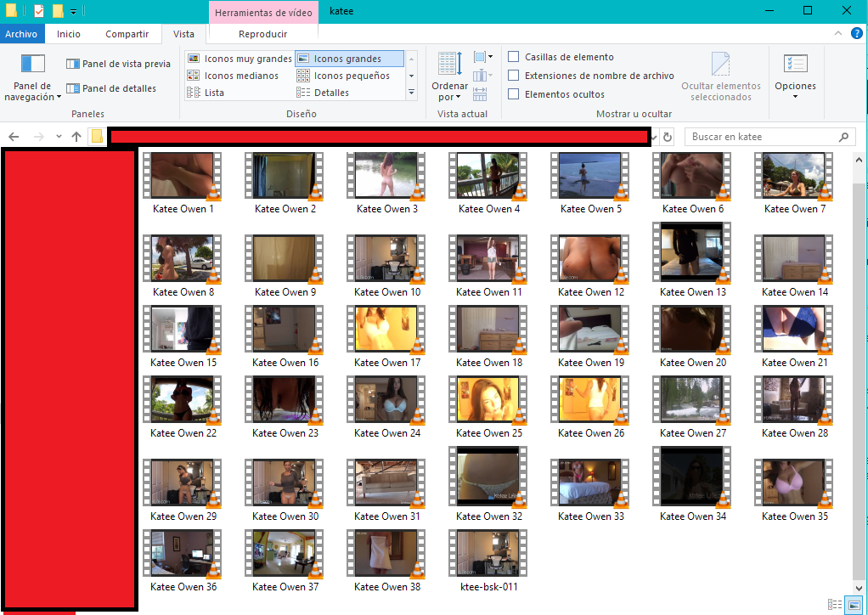Expand the layout gallery More button
Viewport: 868px width, 615px height.
click(411, 93)
